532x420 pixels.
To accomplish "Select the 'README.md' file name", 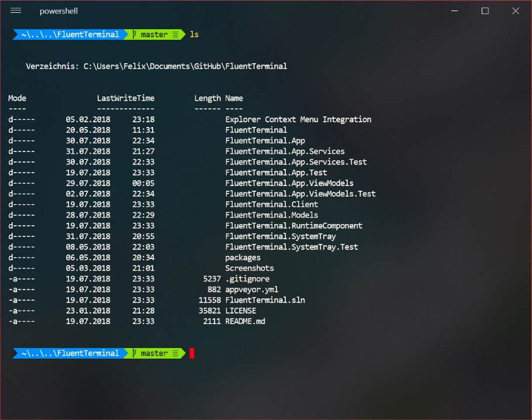I will (x=245, y=321).
